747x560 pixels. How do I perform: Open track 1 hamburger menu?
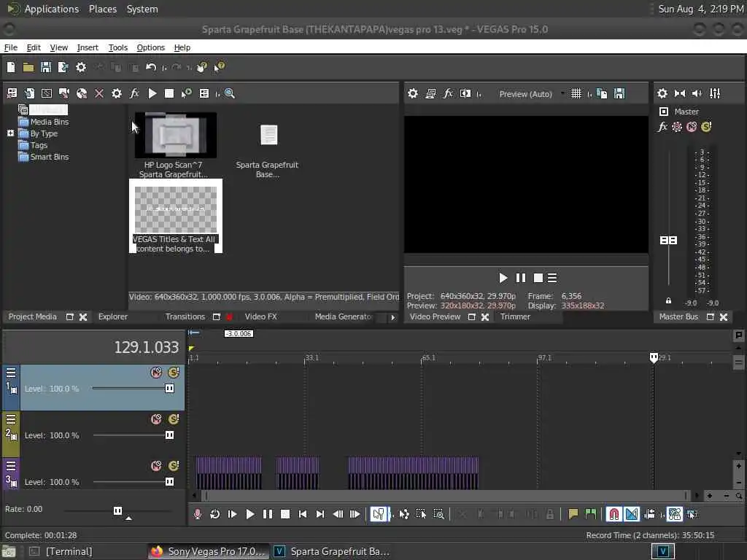click(10, 373)
